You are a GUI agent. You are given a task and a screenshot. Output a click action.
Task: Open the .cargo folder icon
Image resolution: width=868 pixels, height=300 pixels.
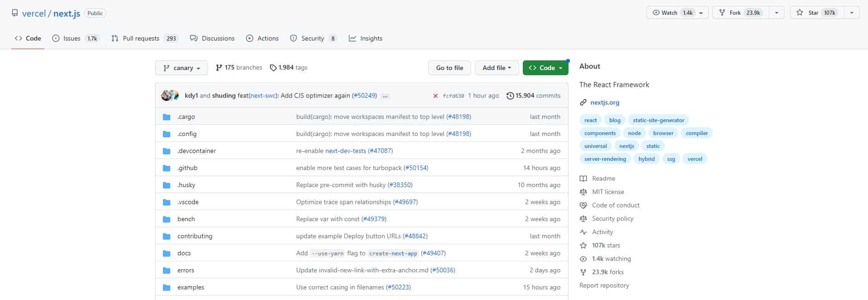click(x=167, y=117)
